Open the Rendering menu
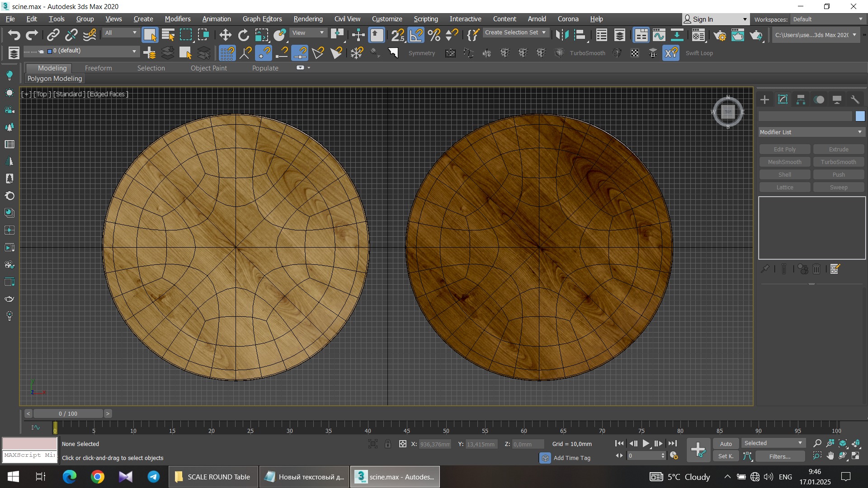 tap(308, 19)
